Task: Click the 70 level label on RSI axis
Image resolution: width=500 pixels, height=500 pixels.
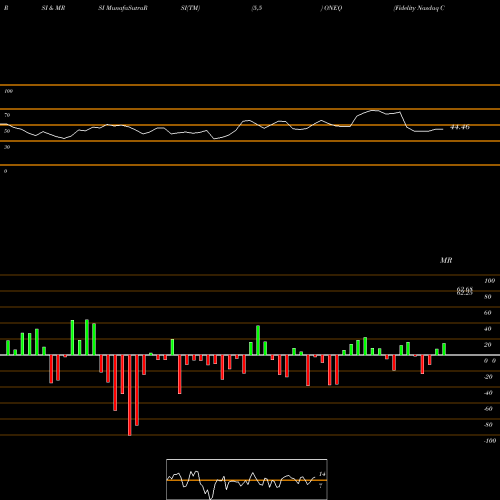Action: [7, 115]
